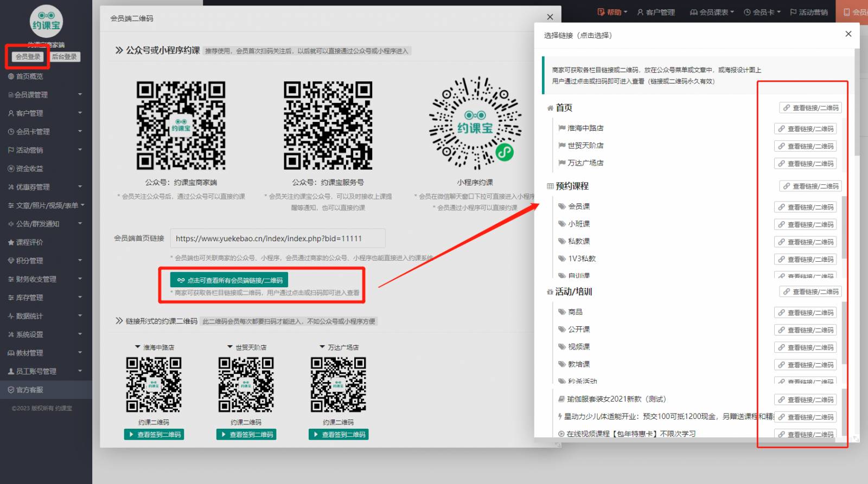
Task: Open 财务收支管理 sidebar item
Action: (x=46, y=279)
